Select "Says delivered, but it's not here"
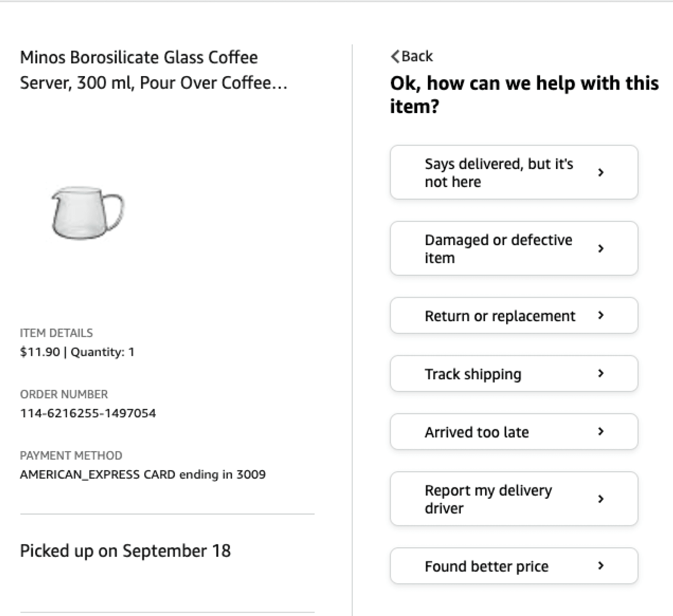673x616 pixels. pos(514,172)
